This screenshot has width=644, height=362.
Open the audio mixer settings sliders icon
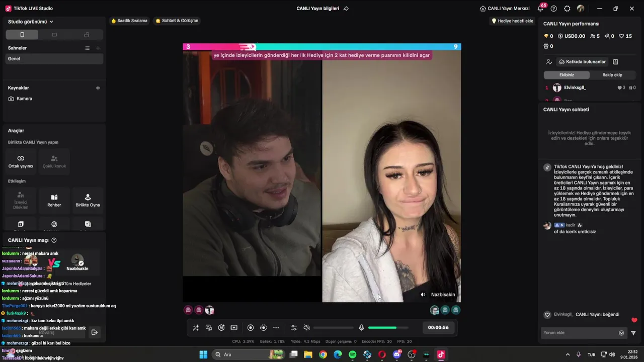coord(294,328)
